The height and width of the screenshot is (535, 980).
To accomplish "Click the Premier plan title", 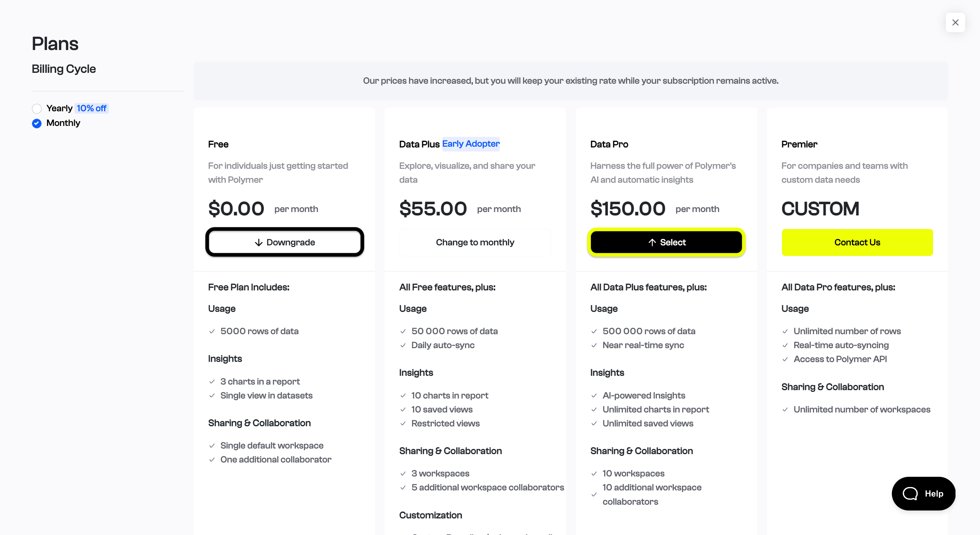I will 799,144.
